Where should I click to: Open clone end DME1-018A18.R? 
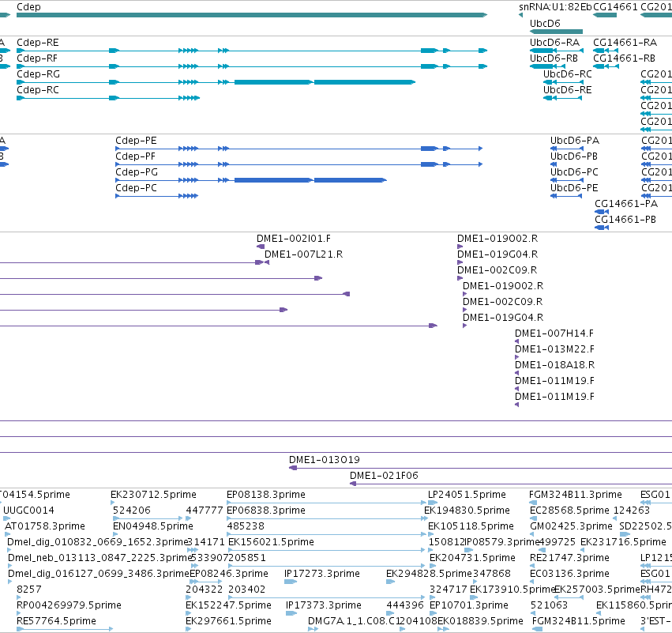(554, 365)
